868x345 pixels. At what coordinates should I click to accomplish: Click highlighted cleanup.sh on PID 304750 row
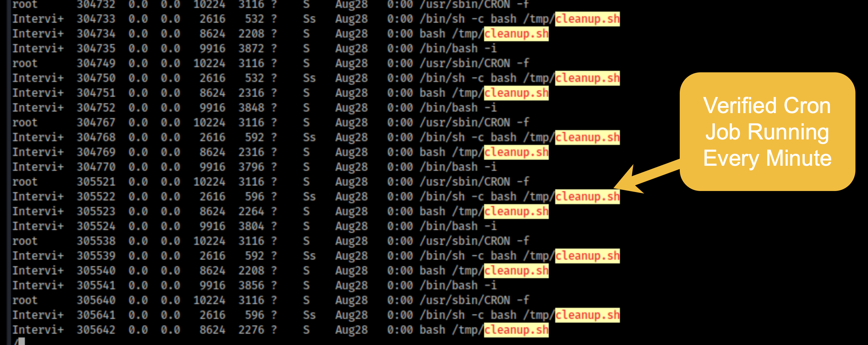click(587, 78)
